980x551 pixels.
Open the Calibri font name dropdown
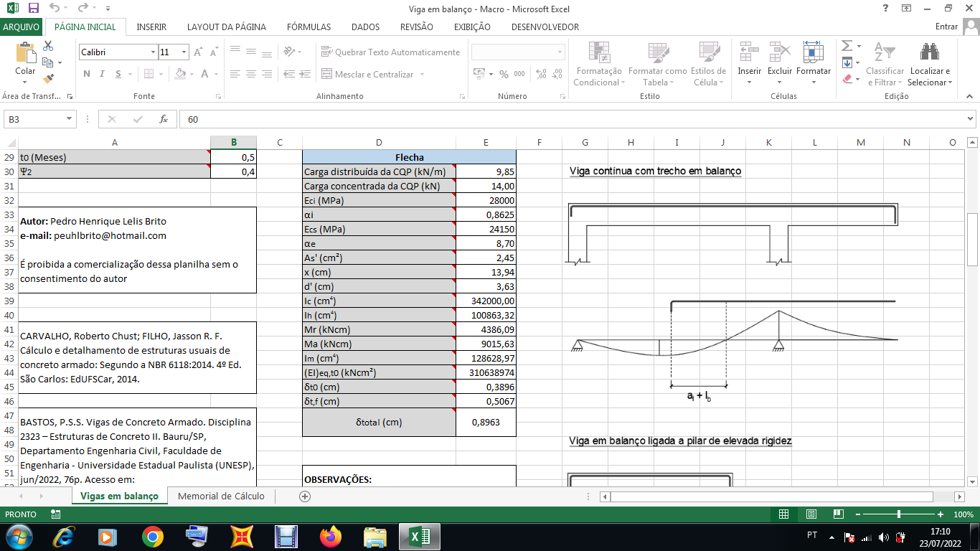(153, 52)
